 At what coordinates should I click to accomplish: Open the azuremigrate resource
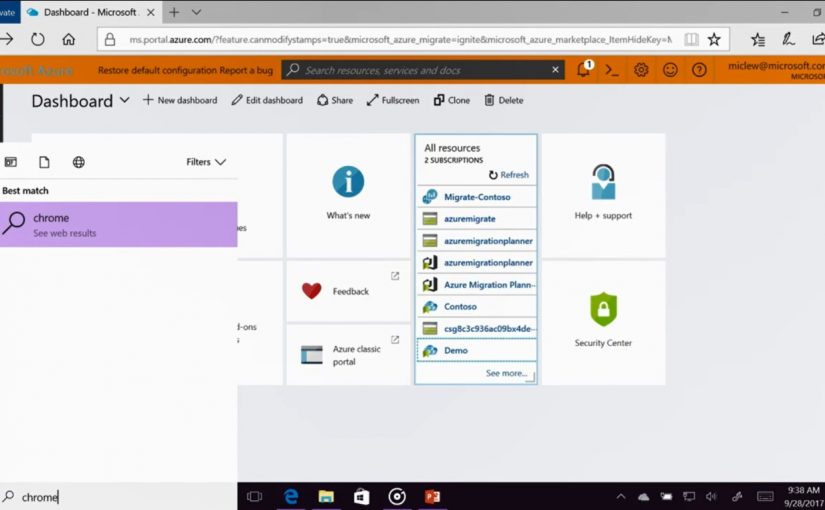click(476, 218)
